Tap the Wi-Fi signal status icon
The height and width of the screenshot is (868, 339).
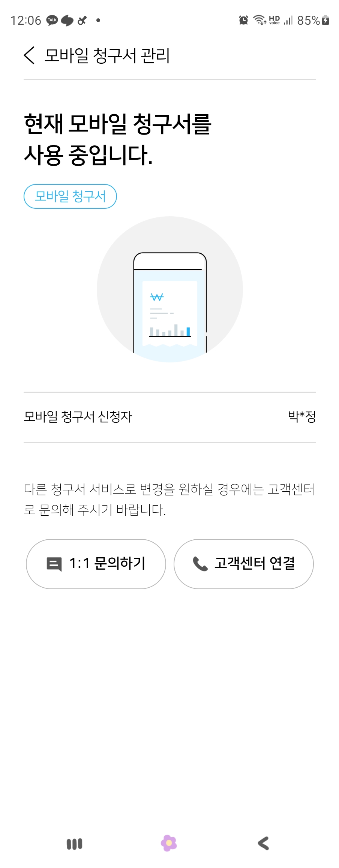(x=259, y=20)
